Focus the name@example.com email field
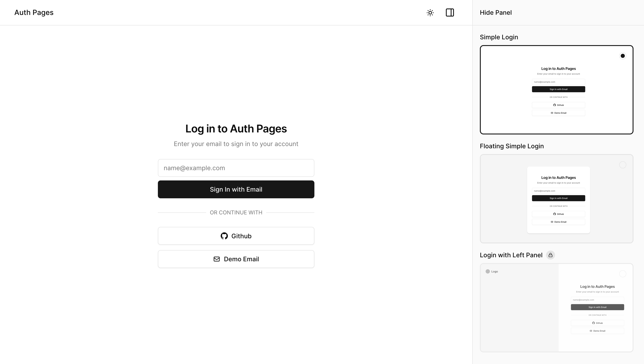Image resolution: width=644 pixels, height=364 pixels. pyautogui.click(x=236, y=168)
